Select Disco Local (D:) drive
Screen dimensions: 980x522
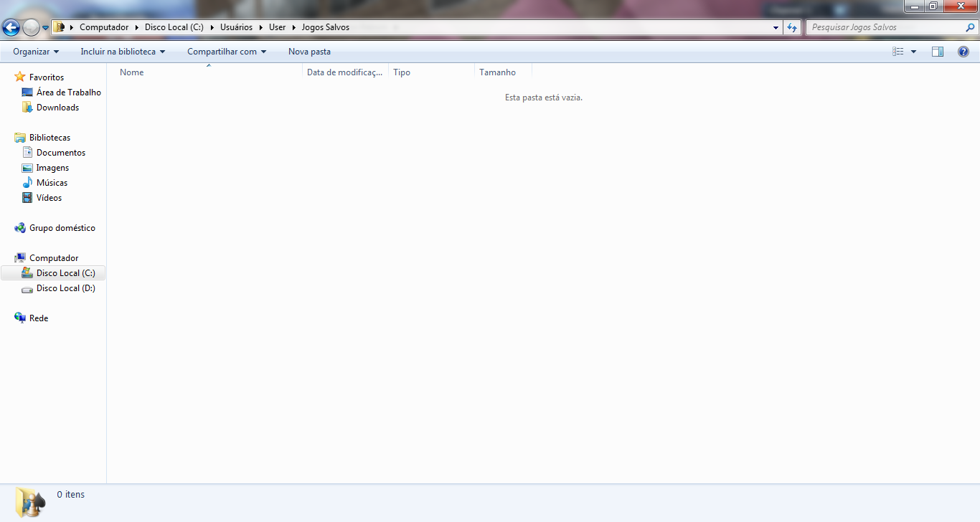coord(65,288)
